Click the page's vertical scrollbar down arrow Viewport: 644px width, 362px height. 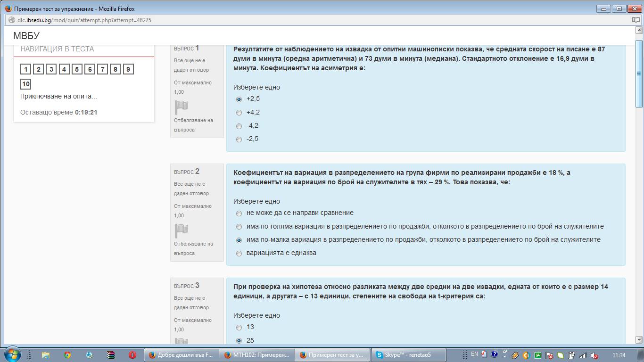639,340
